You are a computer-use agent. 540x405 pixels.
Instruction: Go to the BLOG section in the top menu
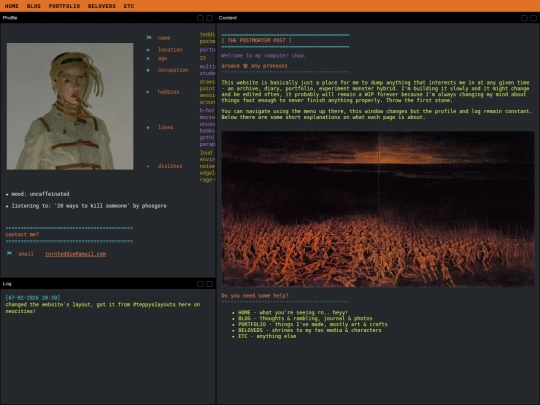pyautogui.click(x=33, y=6)
